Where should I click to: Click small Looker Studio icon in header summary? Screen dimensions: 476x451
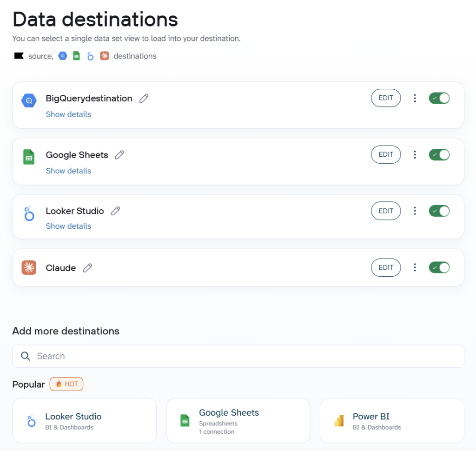point(90,56)
